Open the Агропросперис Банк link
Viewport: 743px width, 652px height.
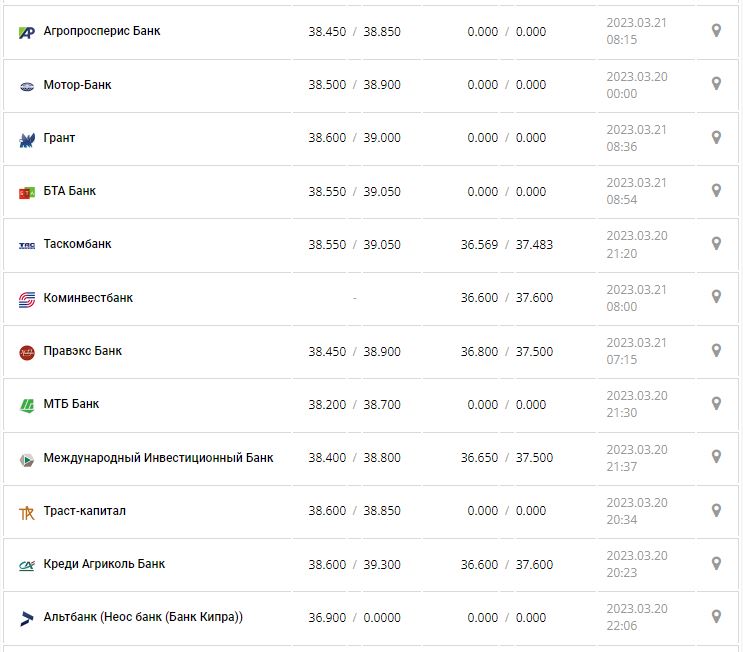coord(102,31)
